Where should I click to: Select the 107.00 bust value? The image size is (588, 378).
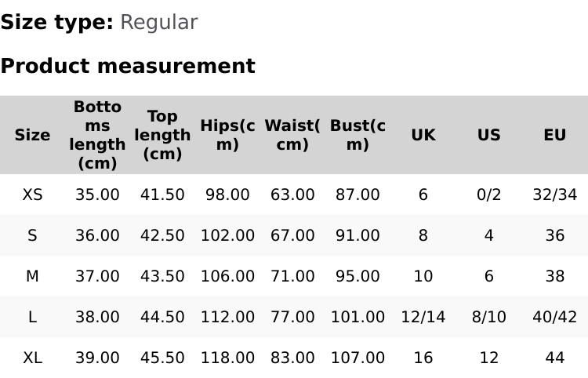point(358,358)
